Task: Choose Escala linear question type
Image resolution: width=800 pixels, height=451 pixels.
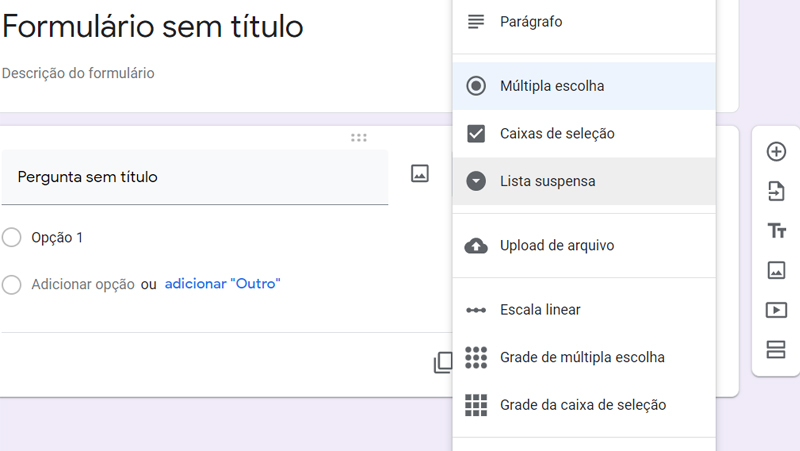Action: [x=584, y=310]
